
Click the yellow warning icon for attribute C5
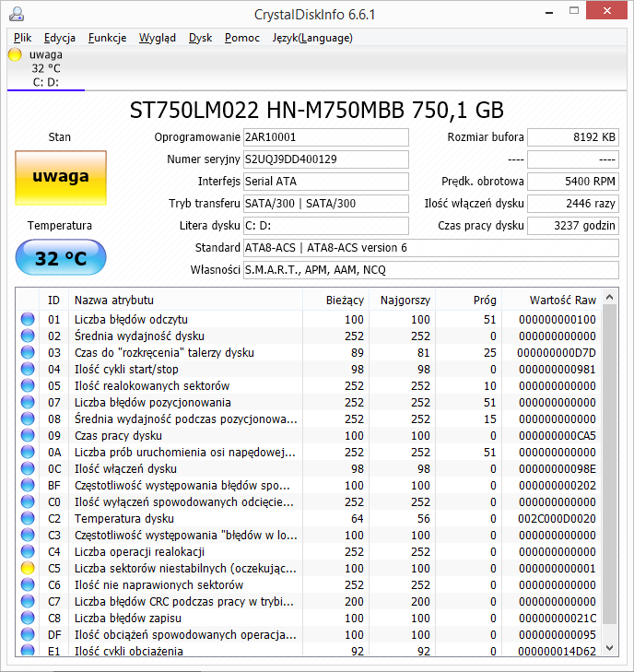click(28, 568)
